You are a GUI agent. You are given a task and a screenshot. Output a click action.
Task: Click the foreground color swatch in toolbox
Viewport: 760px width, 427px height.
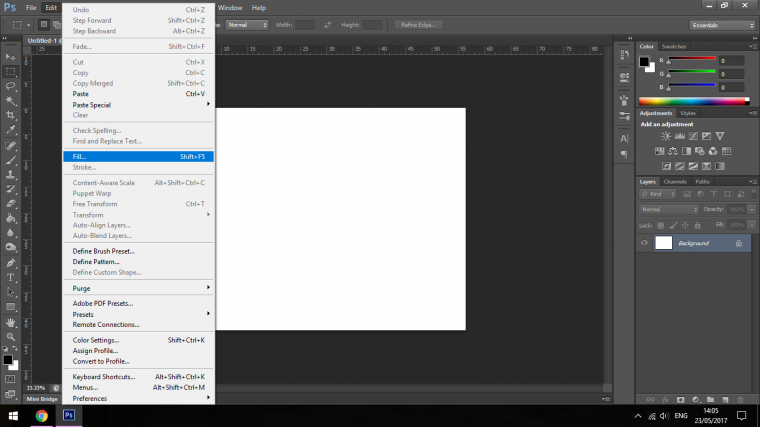pyautogui.click(x=7, y=360)
